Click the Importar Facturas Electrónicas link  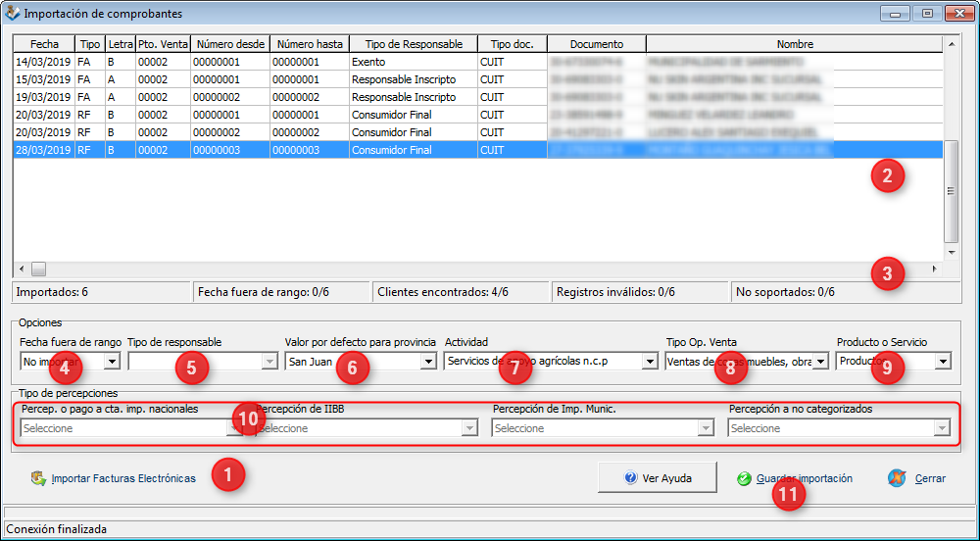tap(123, 479)
